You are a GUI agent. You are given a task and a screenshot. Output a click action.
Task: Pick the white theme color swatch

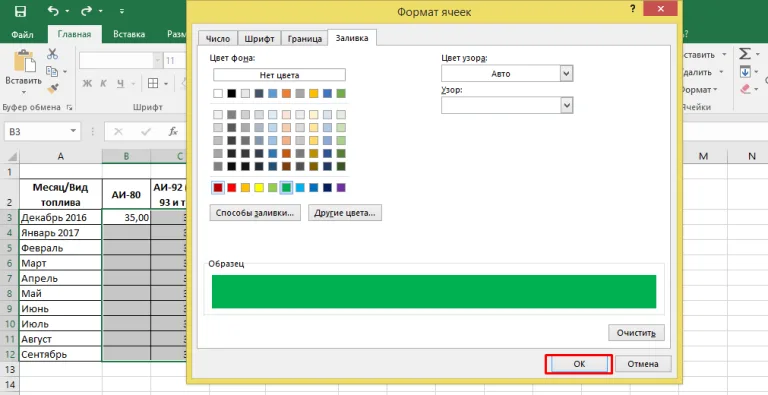(x=218, y=94)
